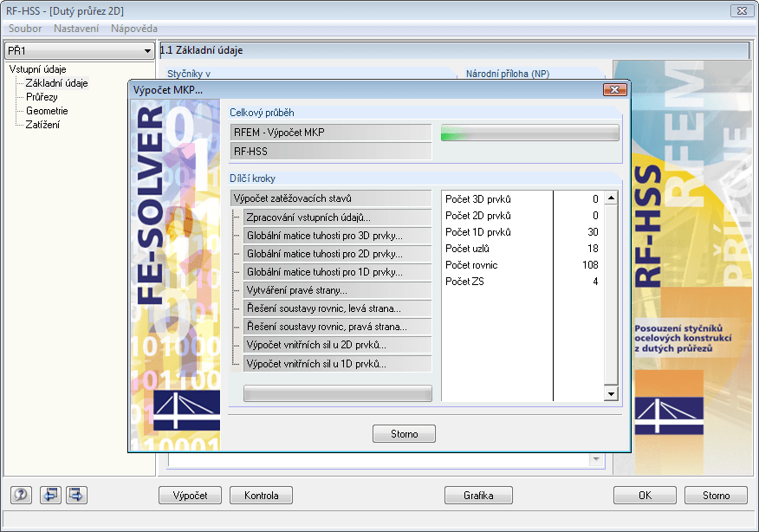This screenshot has height=532, width=759.
Task: Go to previous module with left arrow icon
Action: click(x=50, y=495)
